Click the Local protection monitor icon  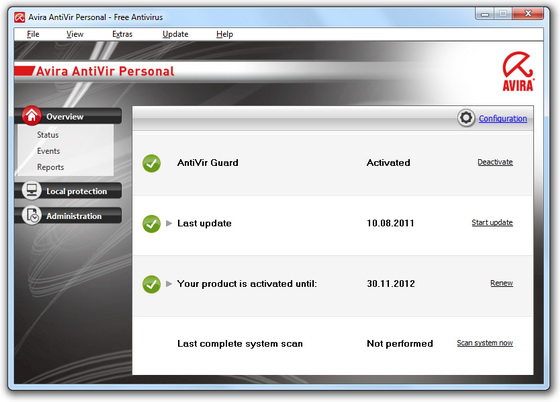[x=31, y=190]
